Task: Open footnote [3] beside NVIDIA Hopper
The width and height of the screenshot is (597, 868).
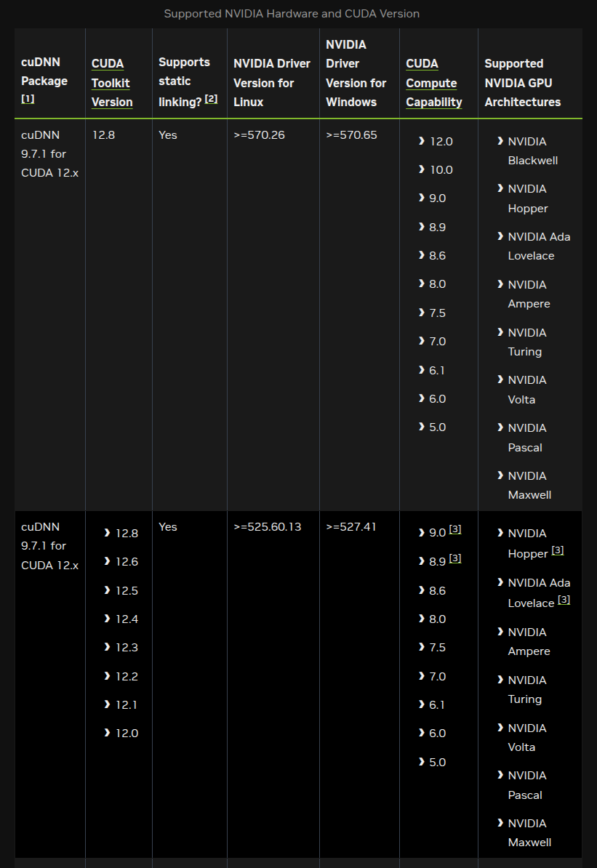Action: (x=558, y=550)
